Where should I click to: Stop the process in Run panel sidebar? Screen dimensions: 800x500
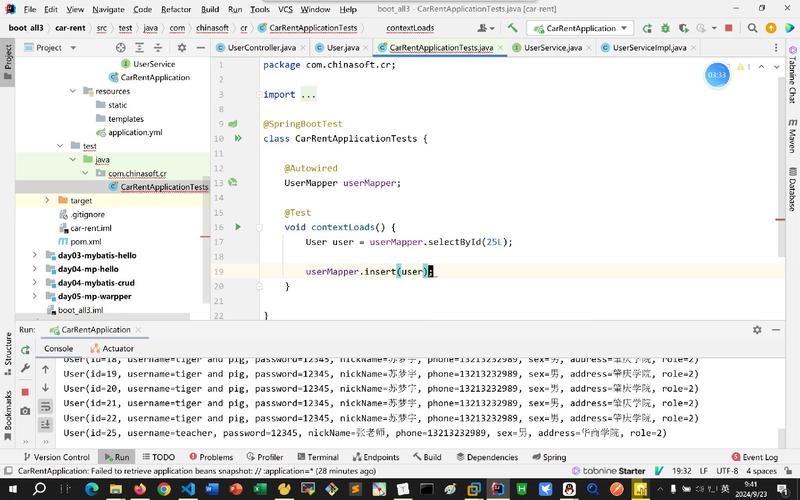click(x=25, y=392)
